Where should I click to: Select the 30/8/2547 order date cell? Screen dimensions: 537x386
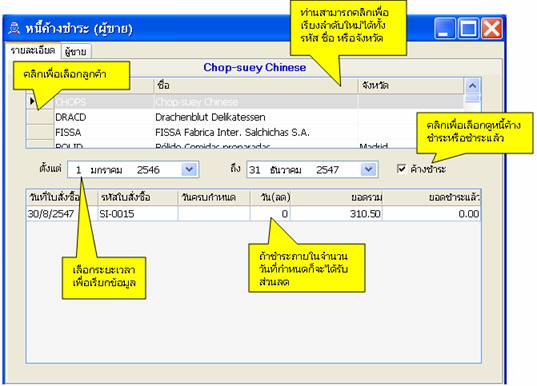(62, 214)
